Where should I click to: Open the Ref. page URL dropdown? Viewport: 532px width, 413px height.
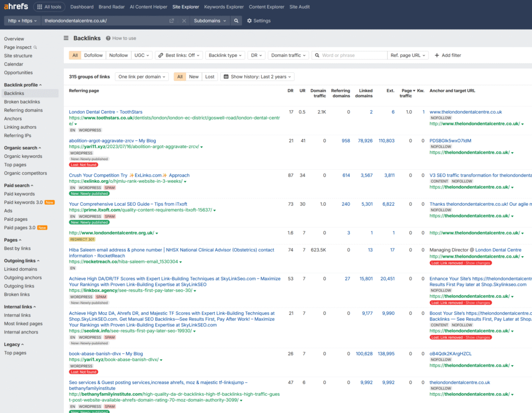pos(407,55)
